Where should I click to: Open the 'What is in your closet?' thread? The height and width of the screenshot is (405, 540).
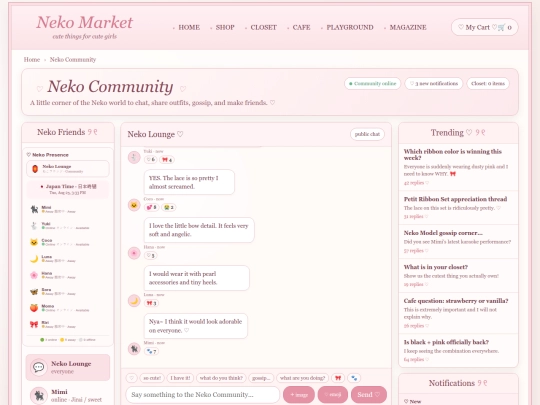458,276
